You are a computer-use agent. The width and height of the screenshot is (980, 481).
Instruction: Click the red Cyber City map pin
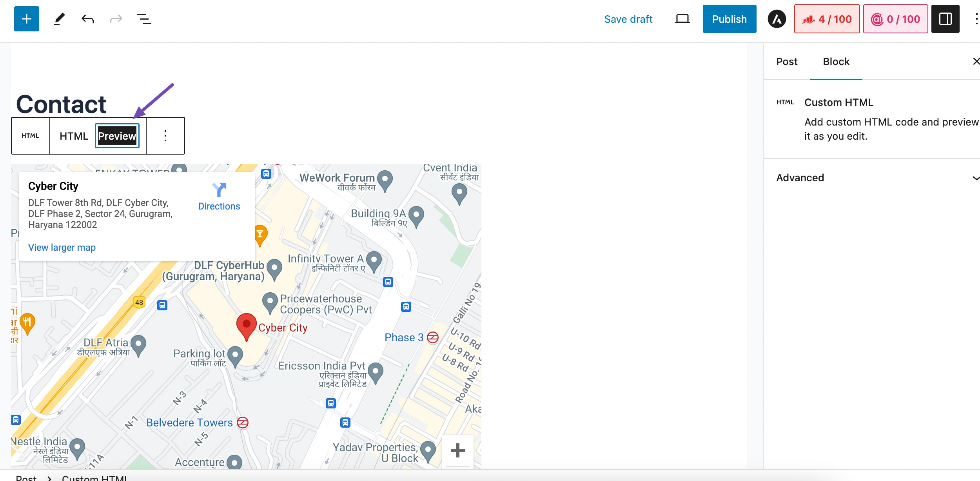pos(246,327)
